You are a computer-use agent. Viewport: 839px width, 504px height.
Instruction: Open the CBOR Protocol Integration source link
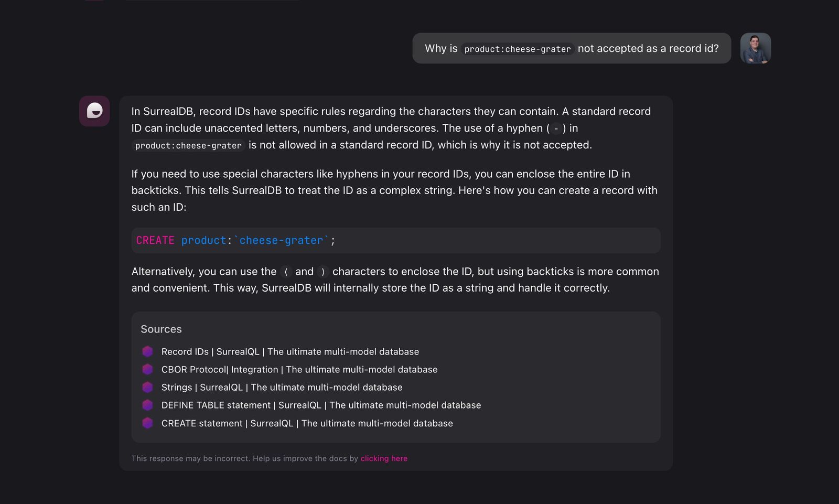pos(299,369)
